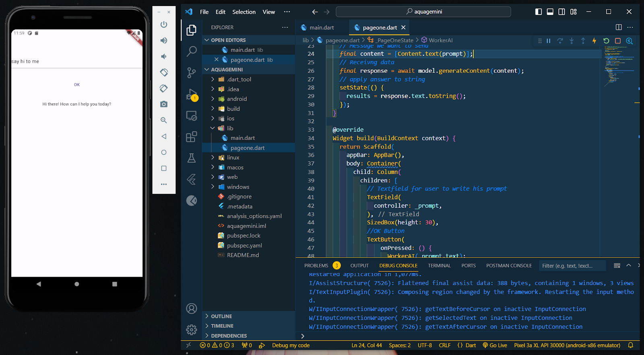Image resolution: width=644 pixels, height=355 pixels.
Task: Expand the TIMELINE section
Action: (x=249, y=326)
